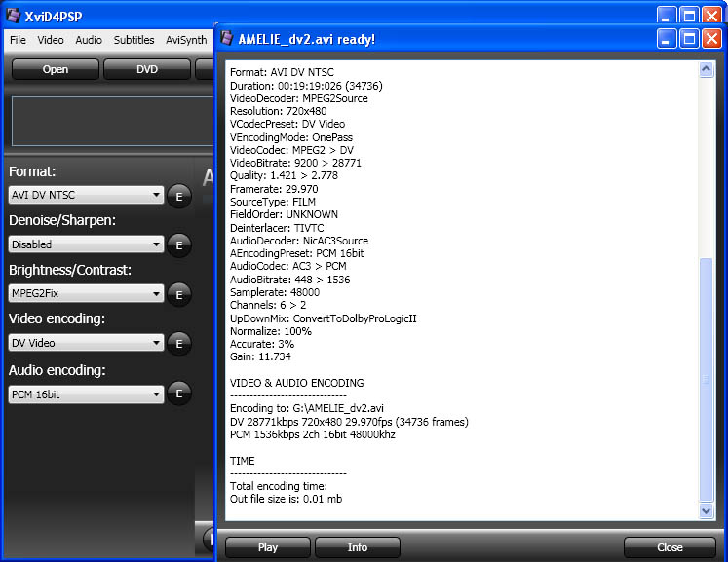Viewport: 728px width, 562px height.
Task: Click the log scrollbar up arrow
Action: [707, 69]
